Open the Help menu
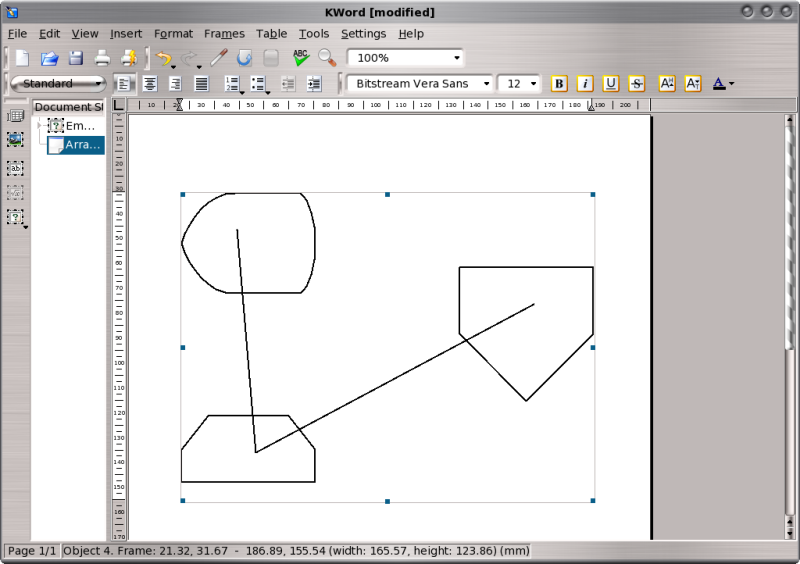800x564 pixels. tap(411, 34)
